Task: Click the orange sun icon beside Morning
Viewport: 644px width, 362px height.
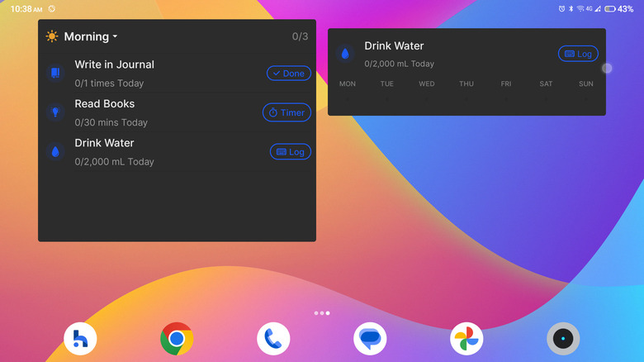Action: coord(52,36)
